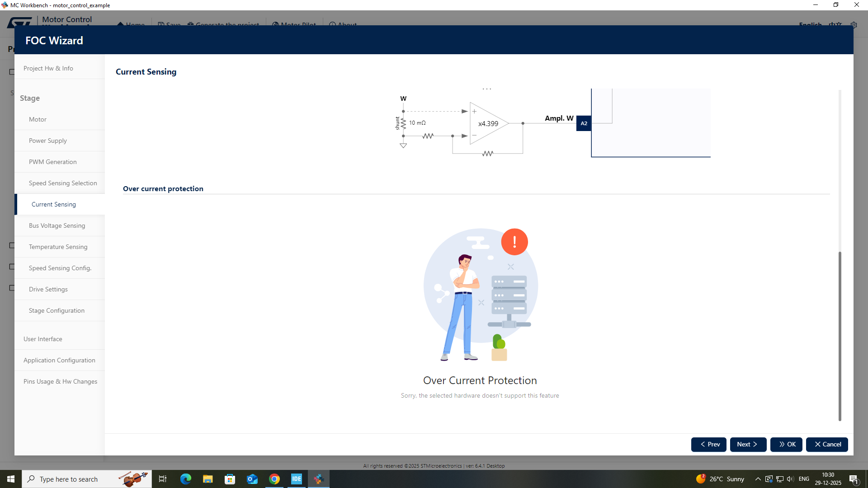The image size is (868, 488).
Task: Open Outlook from the taskbar
Action: [x=252, y=479]
